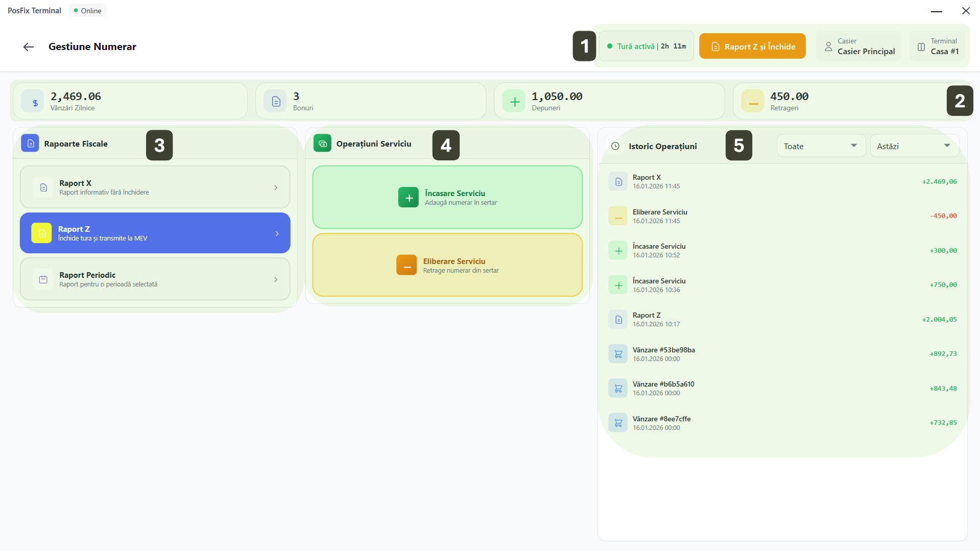The height and width of the screenshot is (551, 980).
Task: Open the Toate filter dropdown
Action: [821, 146]
